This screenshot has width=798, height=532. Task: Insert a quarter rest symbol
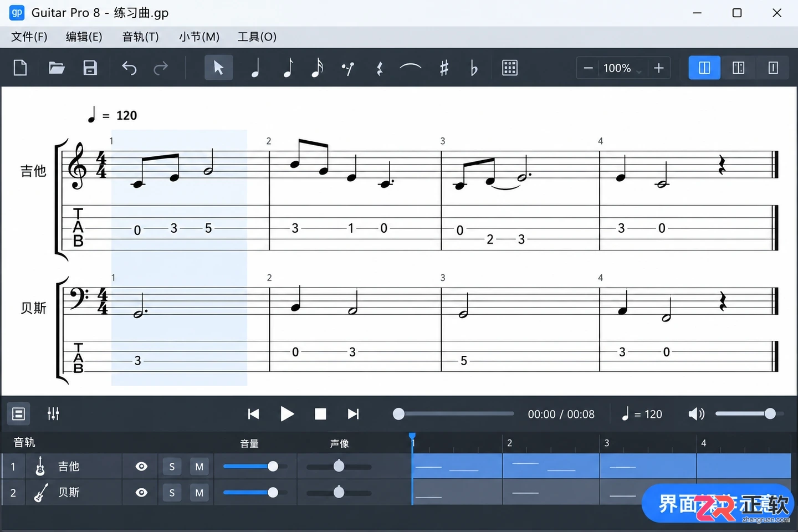(380, 68)
